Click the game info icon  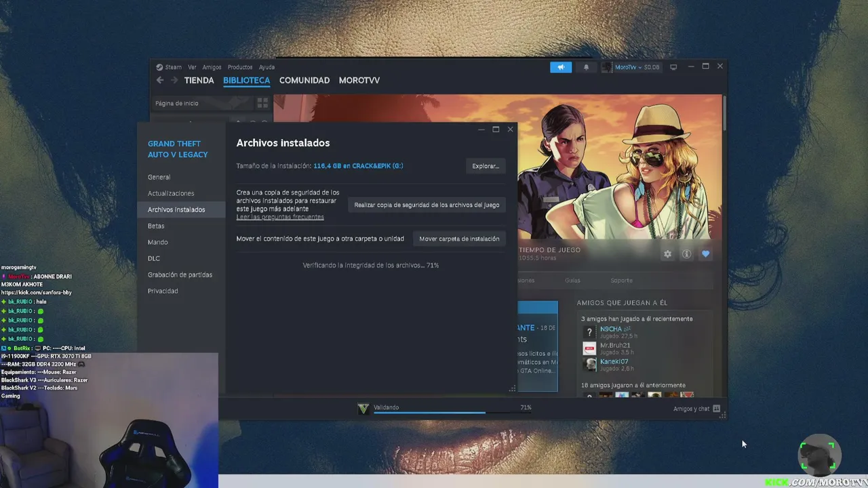(x=686, y=253)
